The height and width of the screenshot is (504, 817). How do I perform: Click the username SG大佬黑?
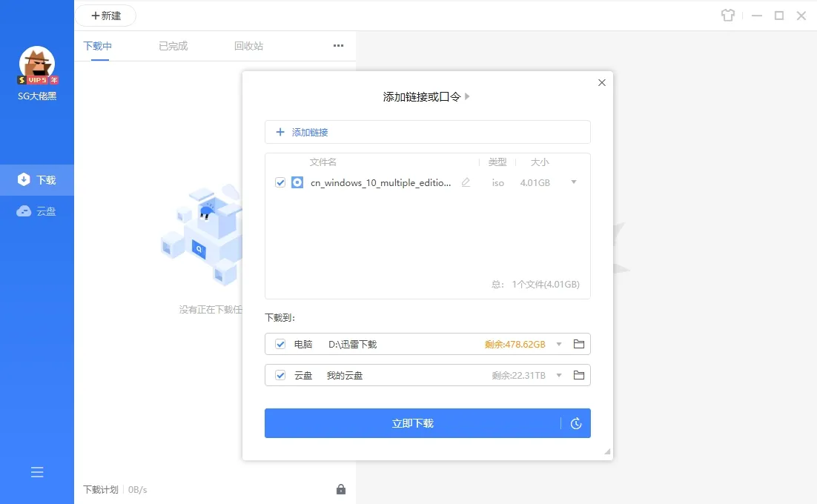pos(37,96)
